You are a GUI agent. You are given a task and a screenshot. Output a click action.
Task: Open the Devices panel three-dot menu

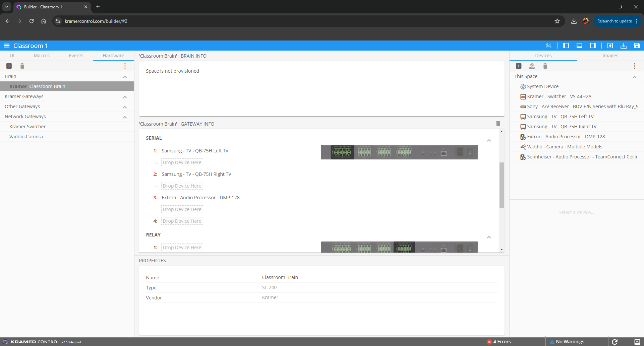coord(635,66)
